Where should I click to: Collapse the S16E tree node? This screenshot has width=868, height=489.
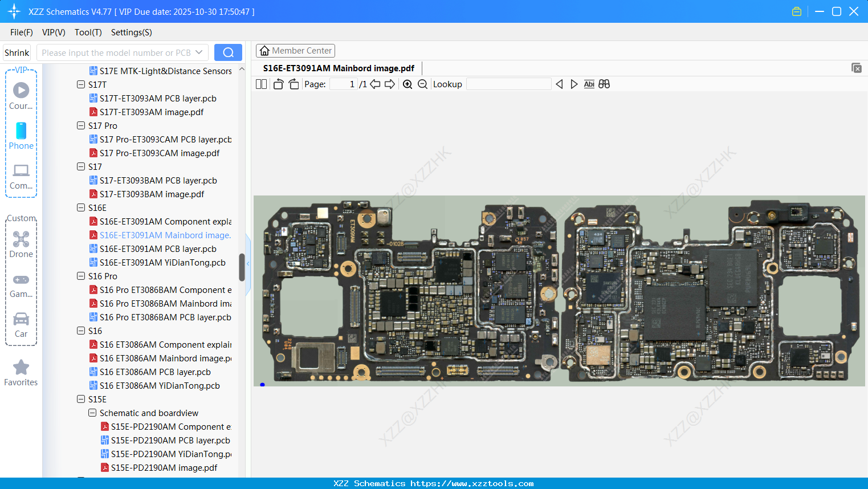pos(80,207)
